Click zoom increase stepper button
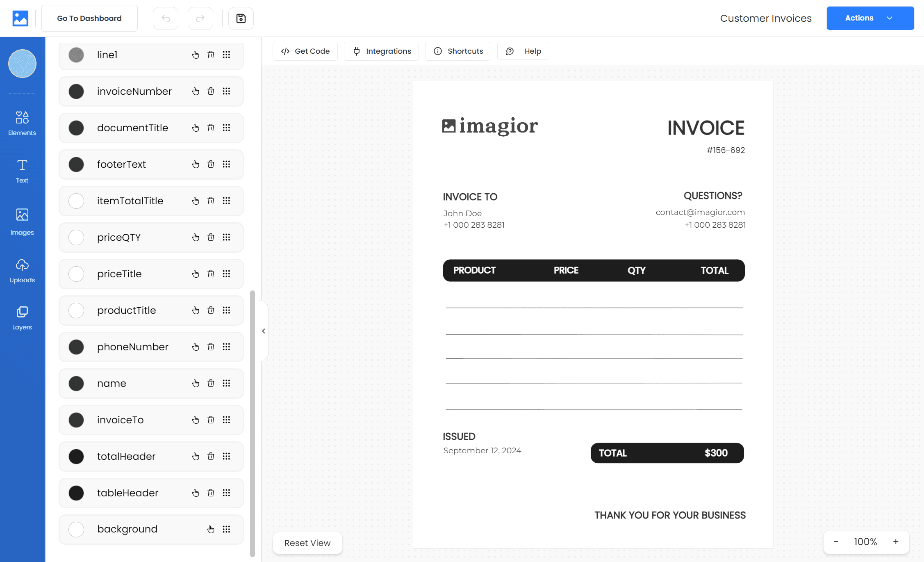 896,541
